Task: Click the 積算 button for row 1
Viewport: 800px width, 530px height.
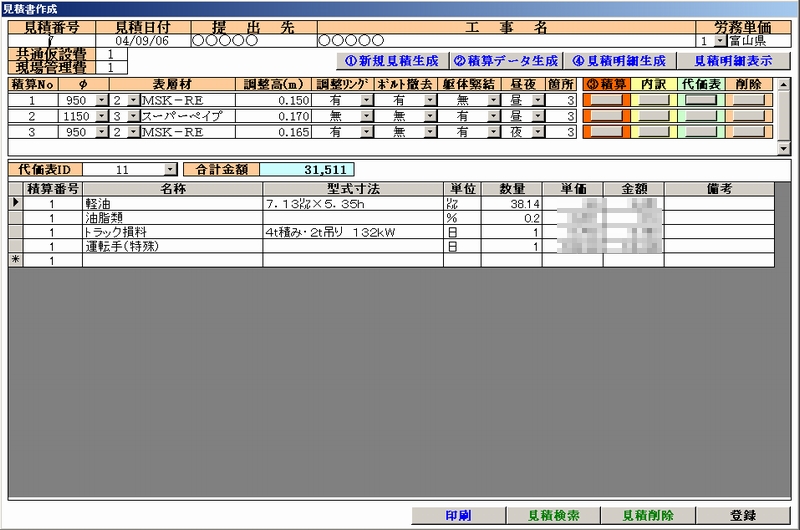Action: pos(605,101)
